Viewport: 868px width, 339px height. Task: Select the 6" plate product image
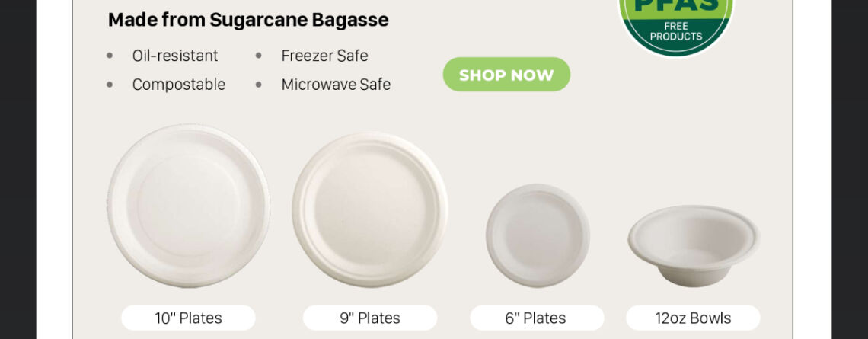538,235
